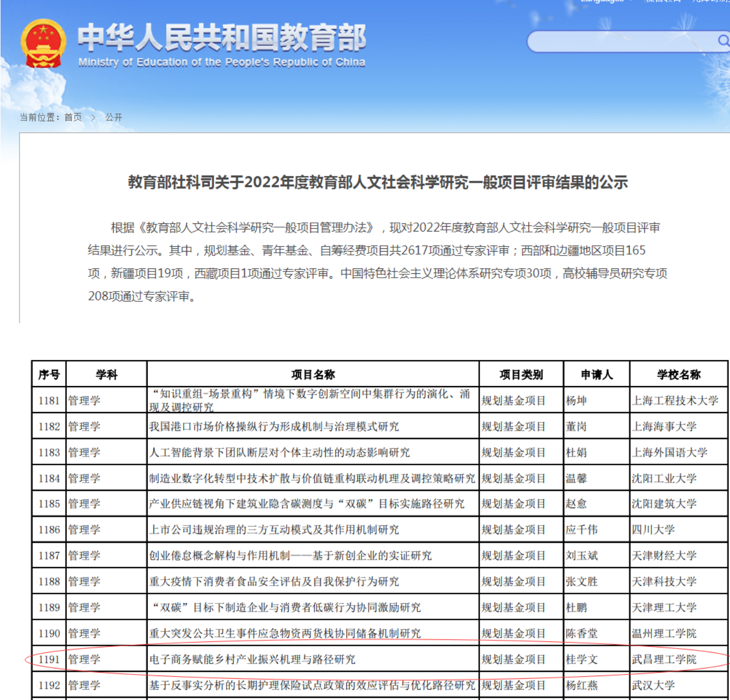Click school name 武昌理工学院
The width and height of the screenshot is (730, 700).
pyautogui.click(x=664, y=659)
